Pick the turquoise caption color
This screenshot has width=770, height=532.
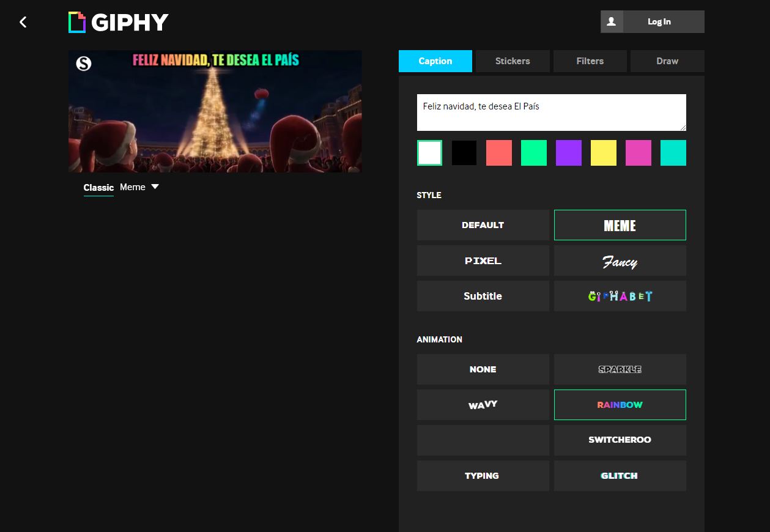pyautogui.click(x=673, y=153)
